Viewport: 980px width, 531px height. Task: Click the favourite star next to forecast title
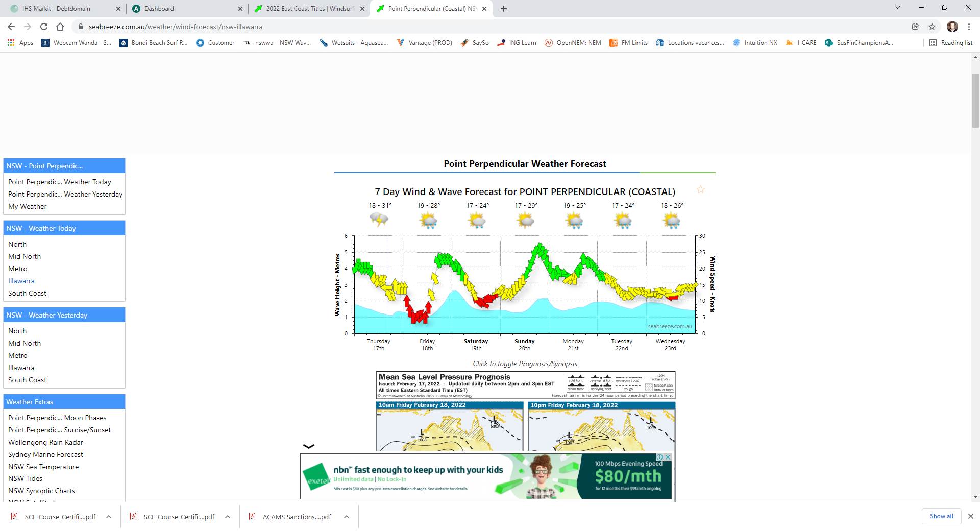[701, 190]
